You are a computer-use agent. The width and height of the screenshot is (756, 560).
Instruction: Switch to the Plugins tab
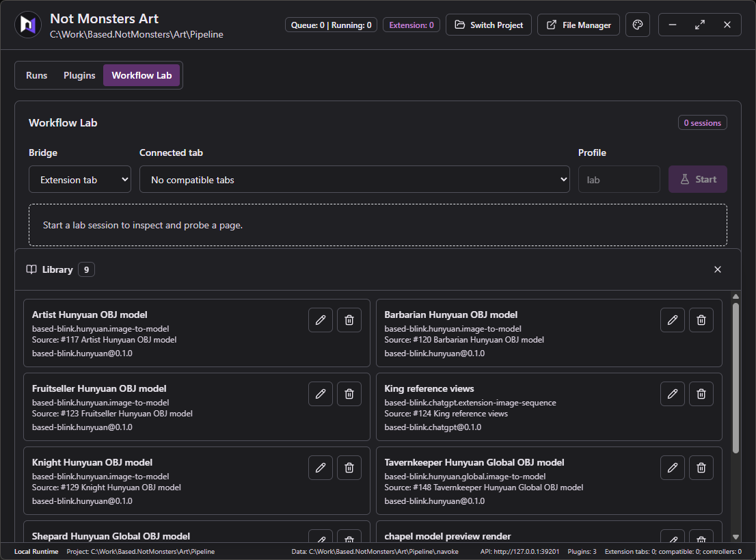point(79,75)
